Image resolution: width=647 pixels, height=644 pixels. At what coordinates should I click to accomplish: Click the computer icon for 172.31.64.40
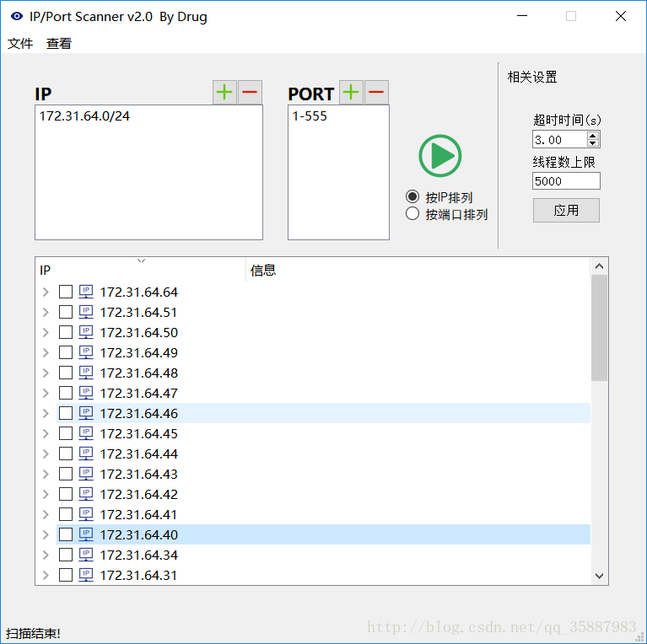click(86, 534)
